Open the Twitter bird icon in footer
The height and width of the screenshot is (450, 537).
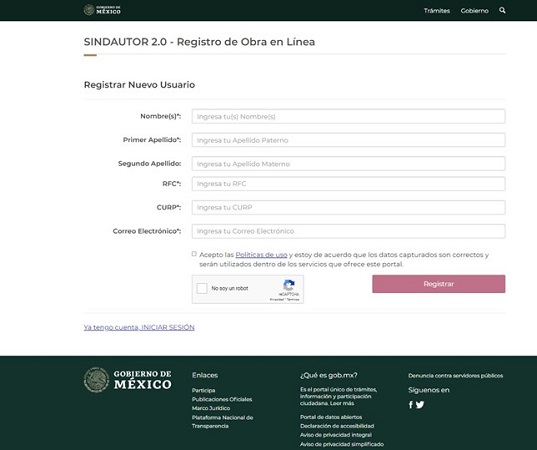coord(420,405)
